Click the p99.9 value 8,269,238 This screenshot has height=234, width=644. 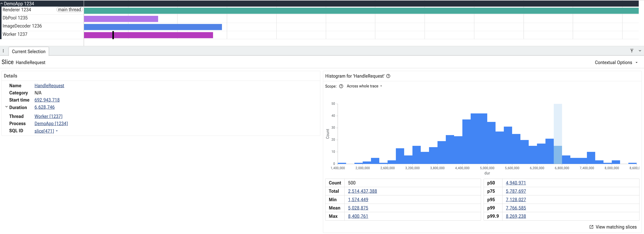point(516,216)
